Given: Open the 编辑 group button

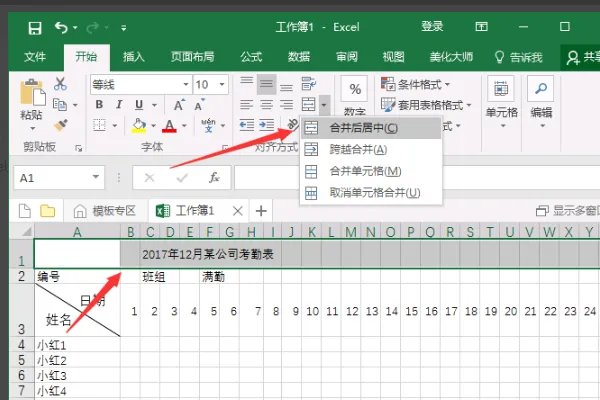Looking at the screenshot, I should tap(541, 102).
